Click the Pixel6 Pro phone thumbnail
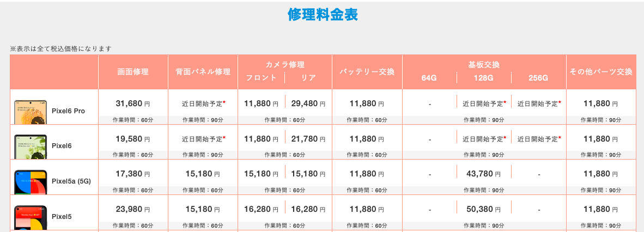The image size is (644, 232). pyautogui.click(x=31, y=111)
